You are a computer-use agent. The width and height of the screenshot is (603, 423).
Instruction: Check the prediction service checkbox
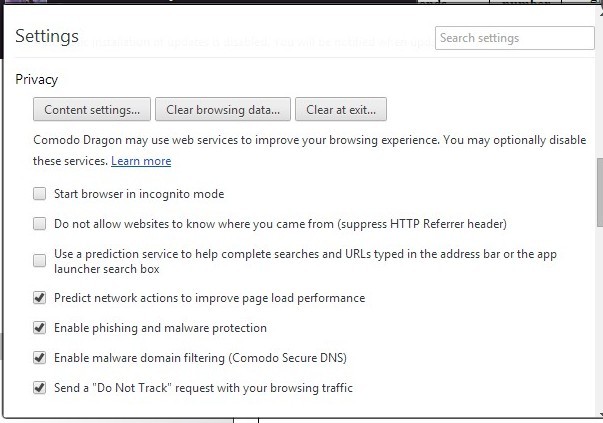pos(40,261)
